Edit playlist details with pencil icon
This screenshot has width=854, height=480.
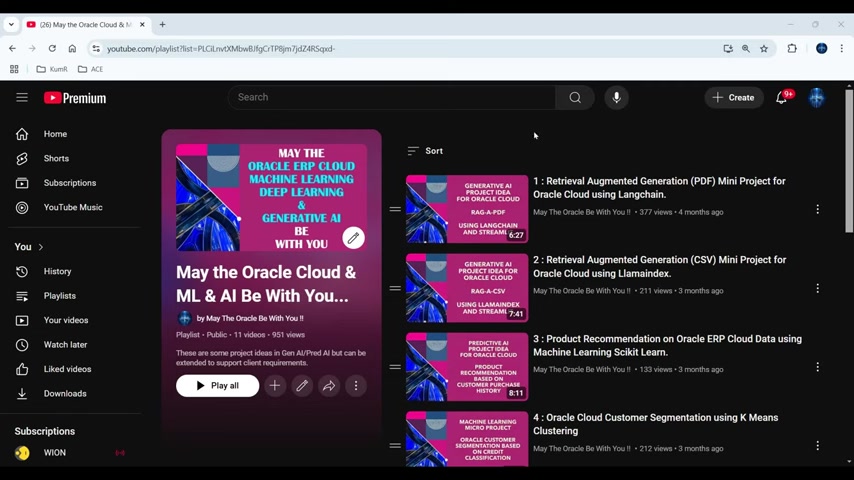(302, 386)
